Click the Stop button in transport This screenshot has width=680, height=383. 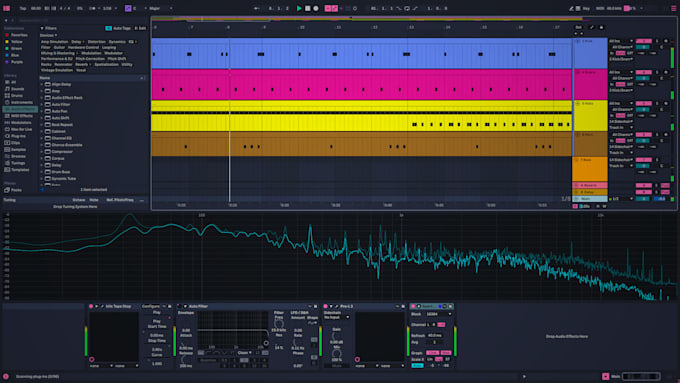(307, 8)
